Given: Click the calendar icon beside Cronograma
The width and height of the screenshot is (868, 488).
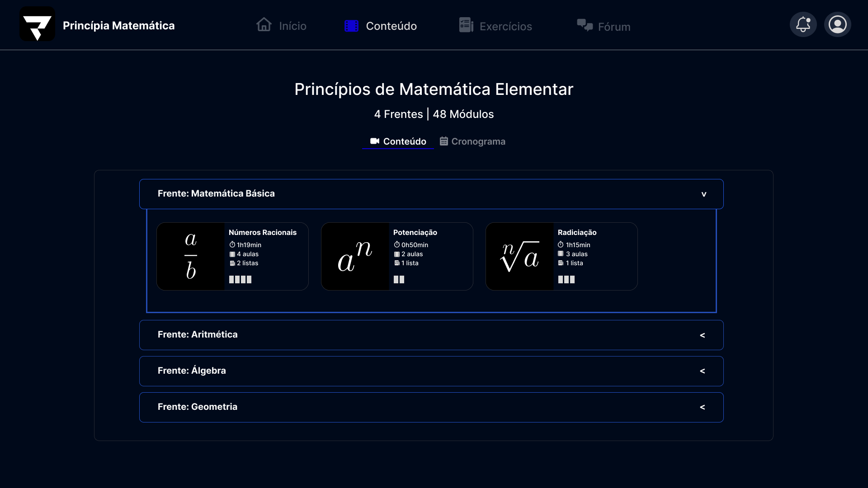Looking at the screenshot, I should pos(444,141).
